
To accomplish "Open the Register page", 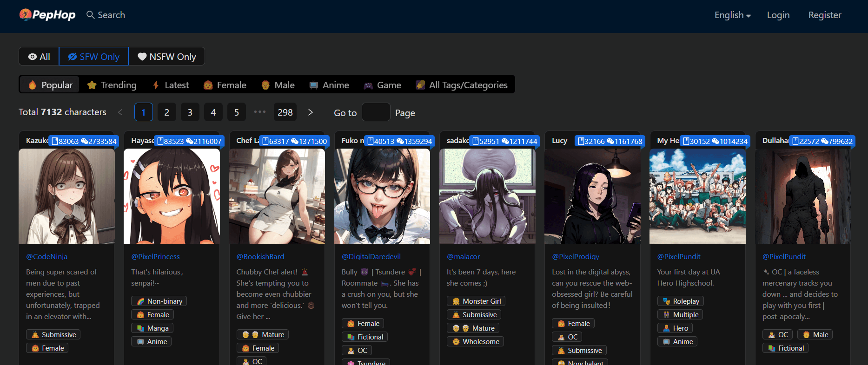I will [824, 15].
